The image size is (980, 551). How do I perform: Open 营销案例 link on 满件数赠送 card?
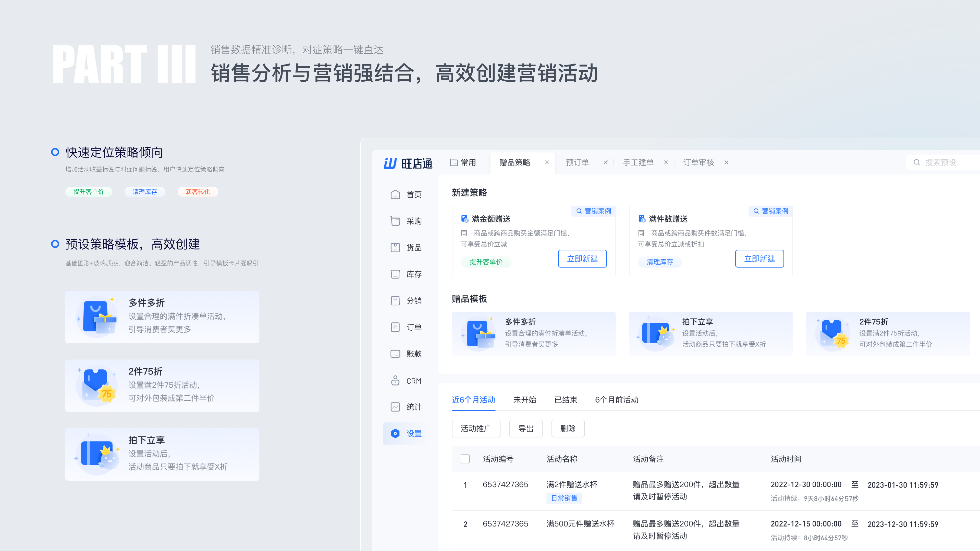pyautogui.click(x=771, y=211)
